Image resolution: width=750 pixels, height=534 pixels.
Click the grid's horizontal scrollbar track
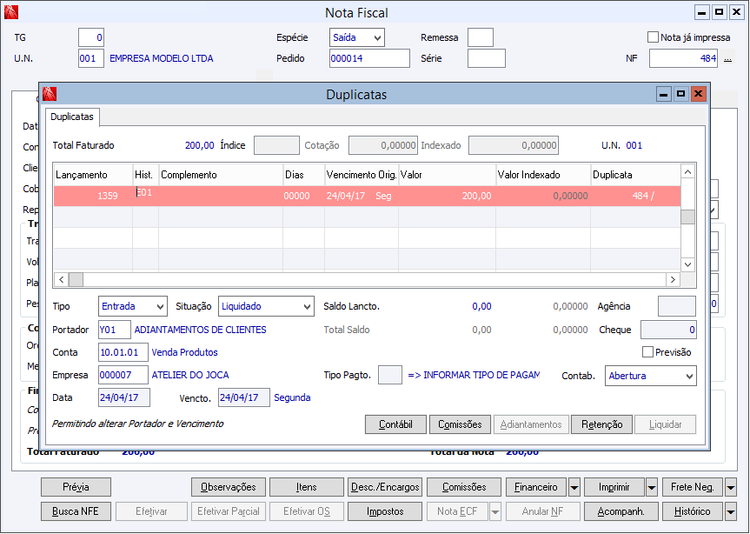point(370,280)
